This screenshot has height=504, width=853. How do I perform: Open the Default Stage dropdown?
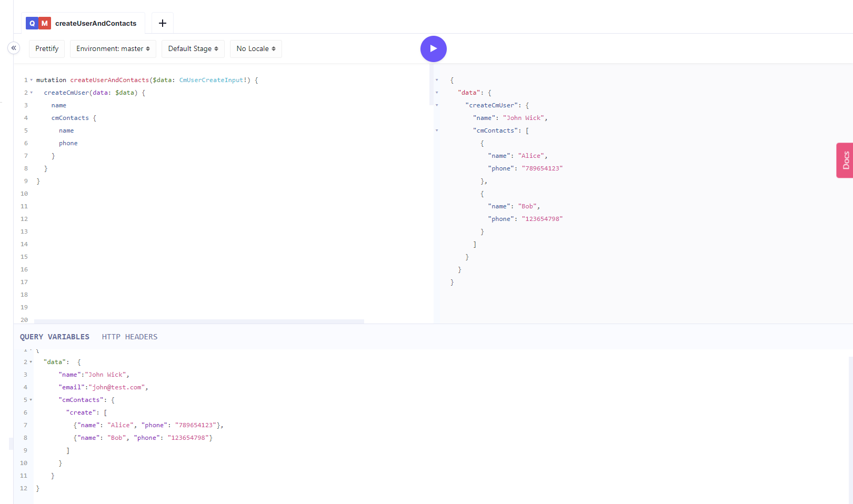193,49
